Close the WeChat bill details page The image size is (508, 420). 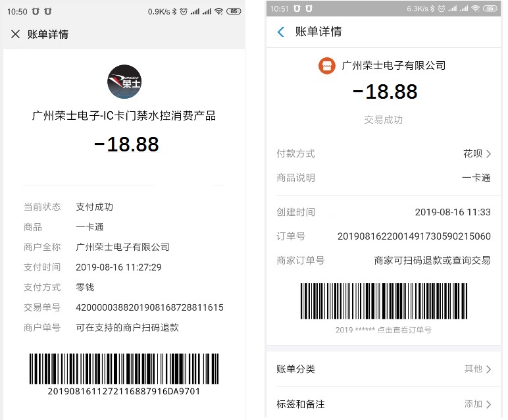point(15,34)
